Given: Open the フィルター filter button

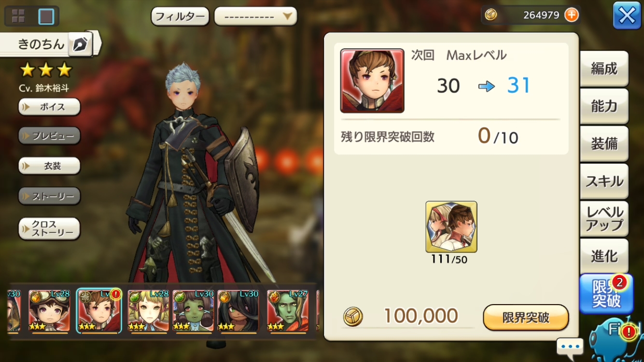Looking at the screenshot, I should coord(180,16).
